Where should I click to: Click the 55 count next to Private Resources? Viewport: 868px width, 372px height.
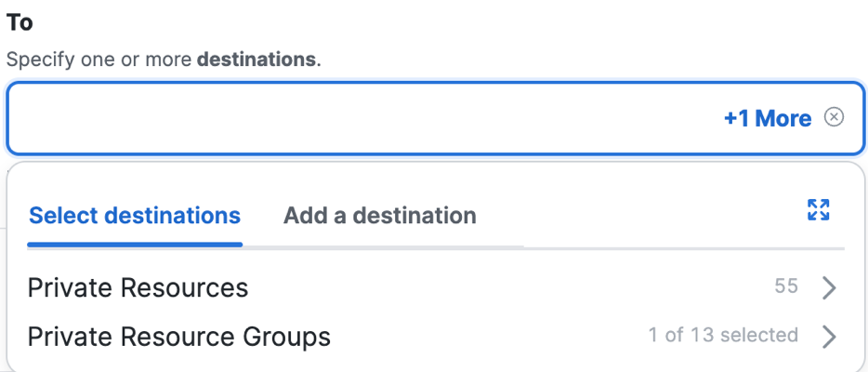(786, 286)
